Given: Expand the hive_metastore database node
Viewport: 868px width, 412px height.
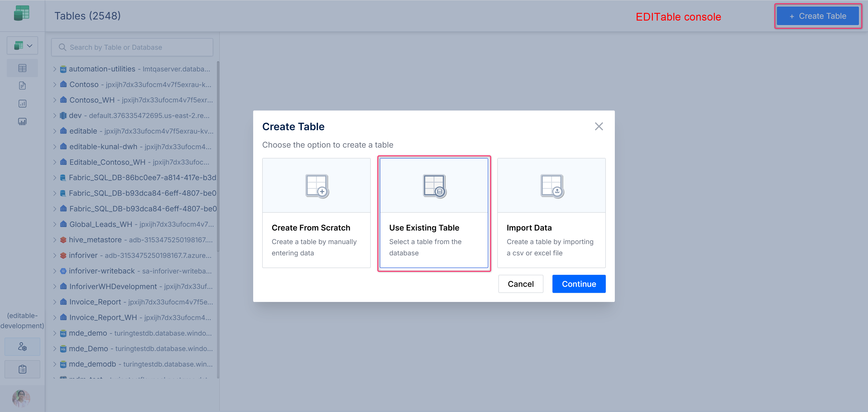Looking at the screenshot, I should click(x=54, y=240).
